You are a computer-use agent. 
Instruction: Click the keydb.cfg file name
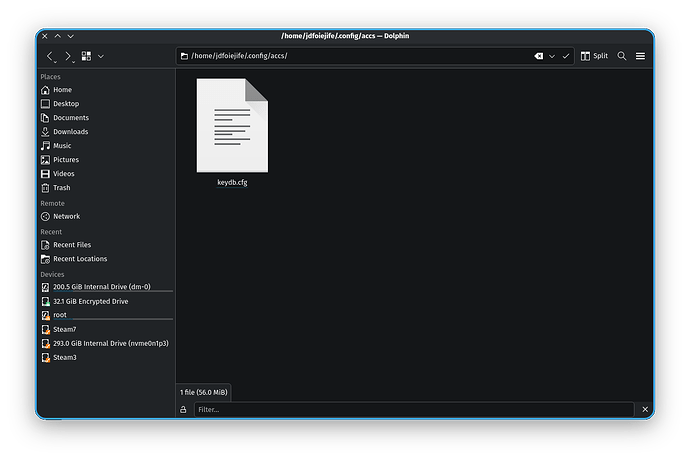coord(232,182)
